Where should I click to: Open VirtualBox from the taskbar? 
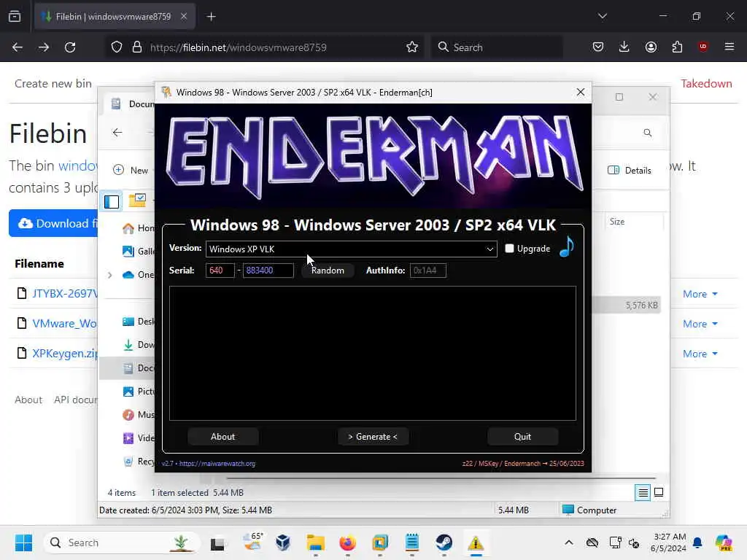283,542
